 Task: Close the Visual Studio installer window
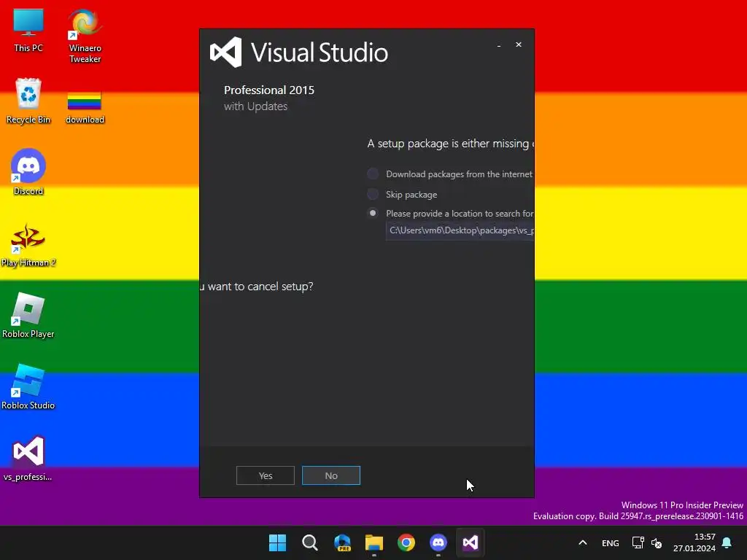(x=519, y=44)
